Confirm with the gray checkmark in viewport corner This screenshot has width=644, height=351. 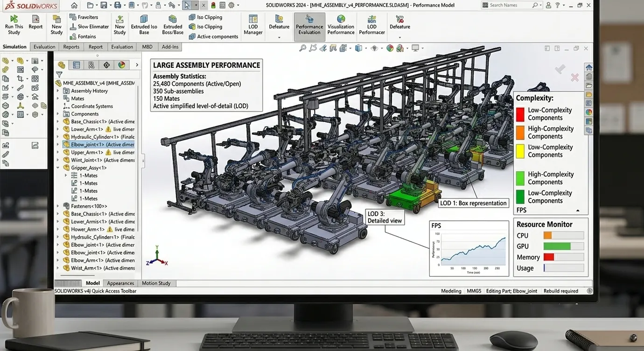pyautogui.click(x=560, y=70)
